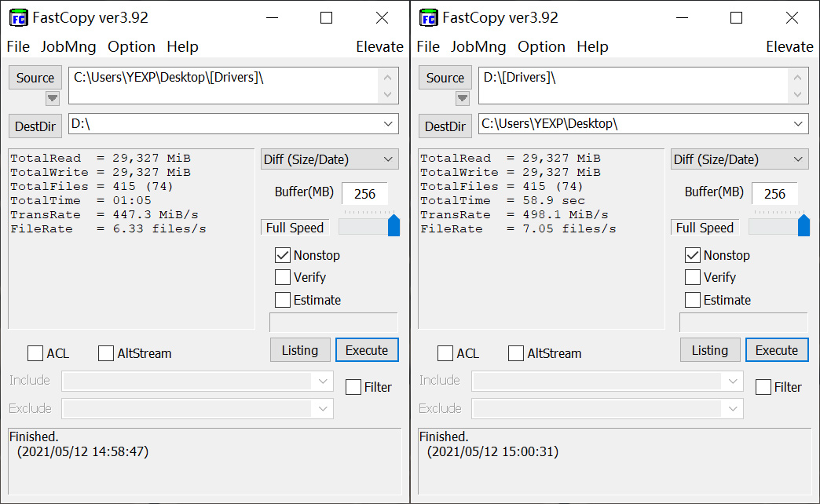Click Execute button in left window

(367, 350)
